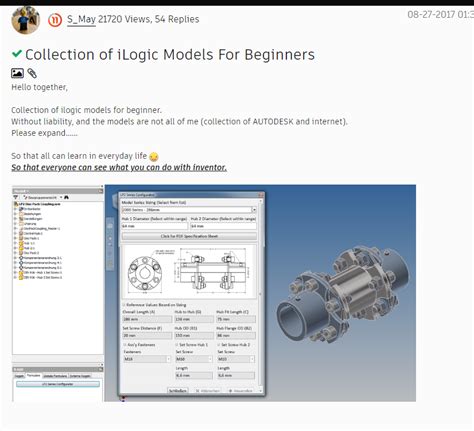474x431 pixels.
Task: Click 'Collection of ilogic models for beginner.' line
Action: point(86,110)
